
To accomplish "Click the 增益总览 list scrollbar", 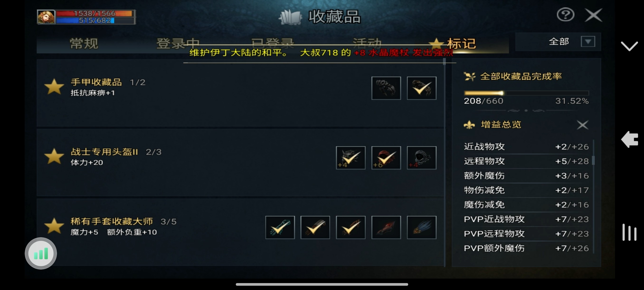I will click(x=593, y=160).
